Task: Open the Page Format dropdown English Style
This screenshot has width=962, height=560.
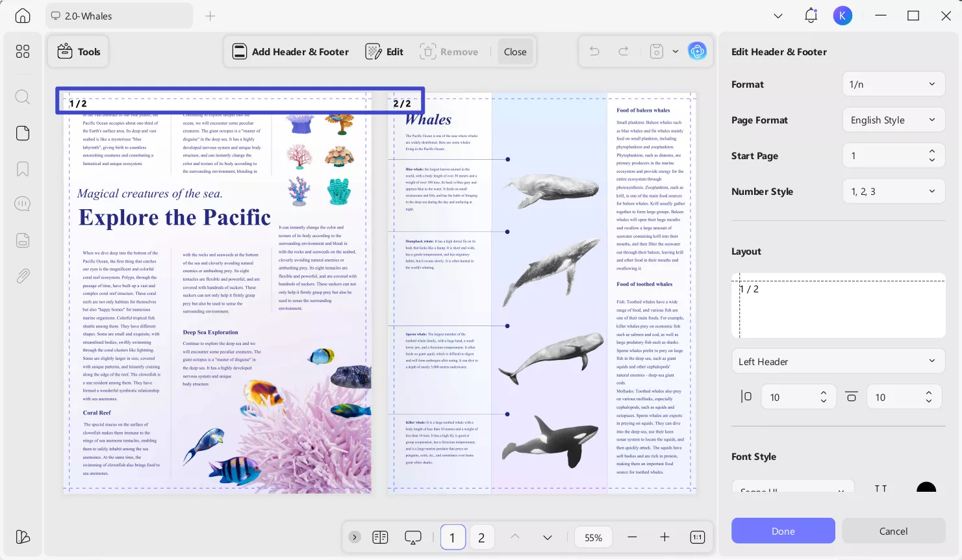Action: coord(894,120)
